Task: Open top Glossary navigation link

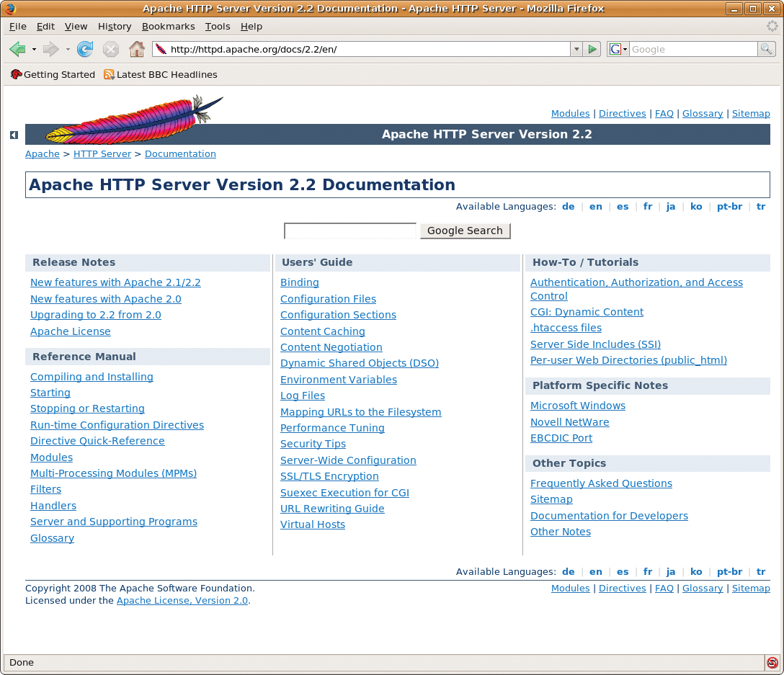Action: 703,114
